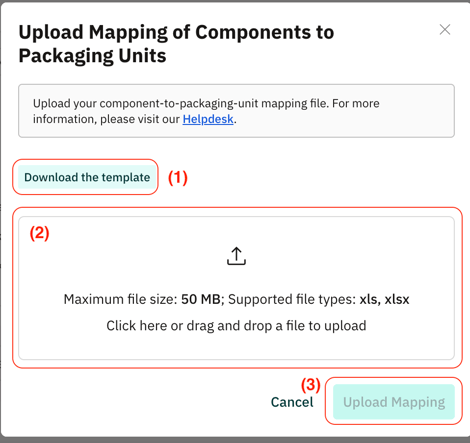Click the 'xls, xlsx' supported types text
This screenshot has height=443, width=470.
[384, 299]
